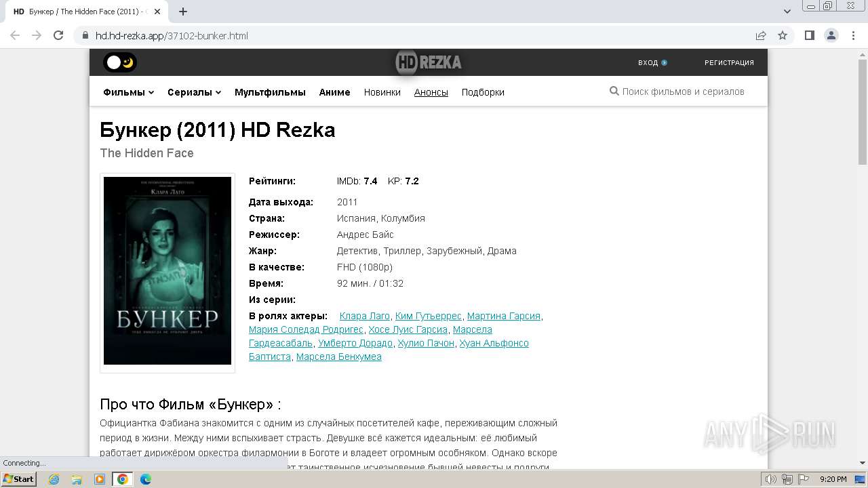Screen dimensions: 868x488
Task: Open the Chrome profile avatar
Action: [831, 35]
